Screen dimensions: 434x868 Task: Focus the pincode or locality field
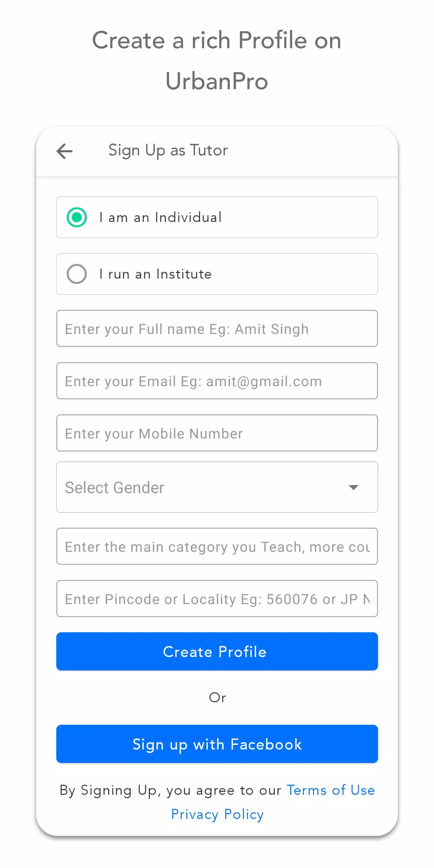pyautogui.click(x=217, y=599)
